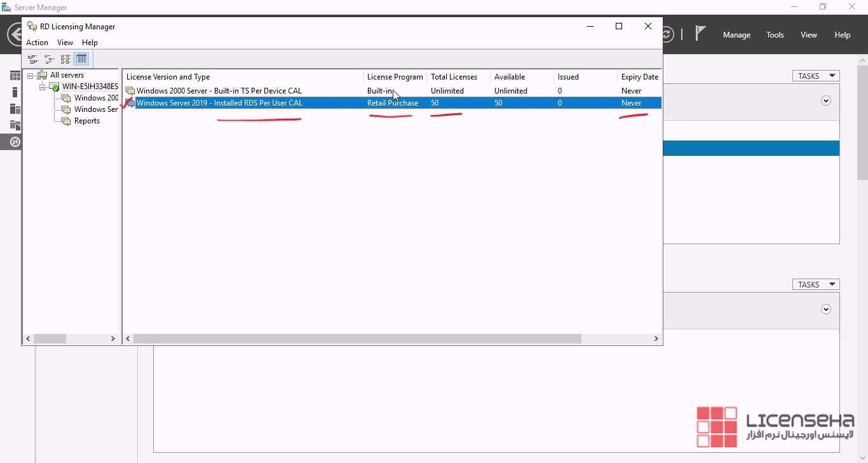
Task: Sort by the Total Licenses column header
Action: pos(454,77)
